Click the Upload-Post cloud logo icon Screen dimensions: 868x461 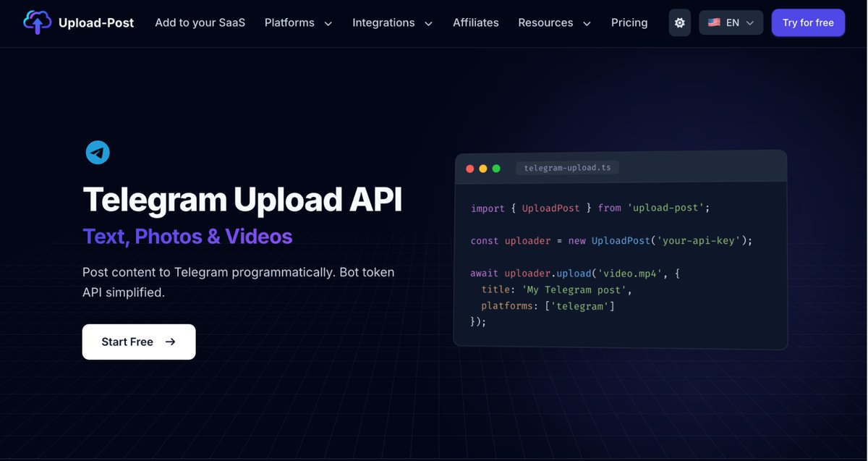[x=37, y=22]
